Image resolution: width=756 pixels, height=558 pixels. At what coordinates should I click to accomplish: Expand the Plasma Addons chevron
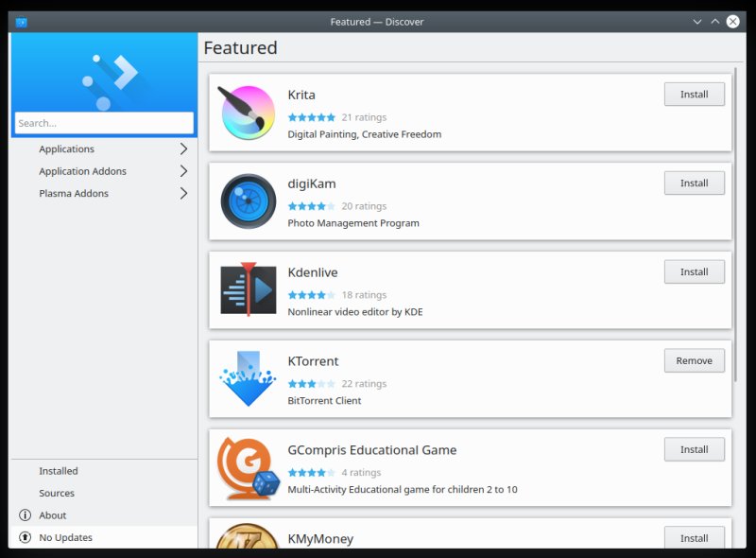click(x=183, y=193)
